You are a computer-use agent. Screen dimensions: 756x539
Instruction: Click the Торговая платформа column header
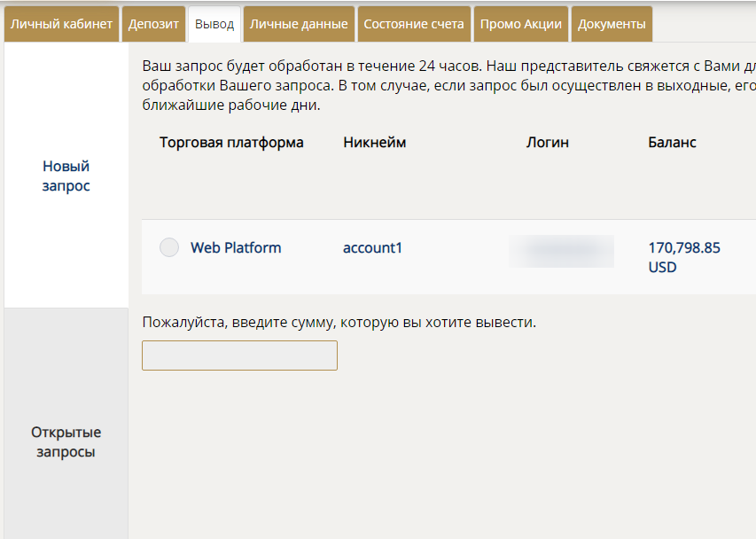coord(231,142)
